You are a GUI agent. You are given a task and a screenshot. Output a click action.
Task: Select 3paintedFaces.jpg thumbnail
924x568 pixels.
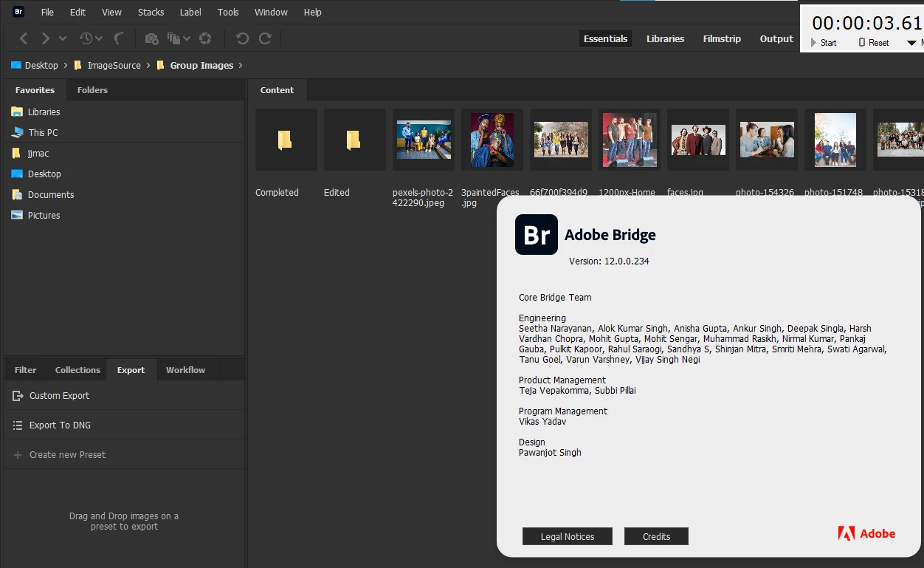point(492,140)
